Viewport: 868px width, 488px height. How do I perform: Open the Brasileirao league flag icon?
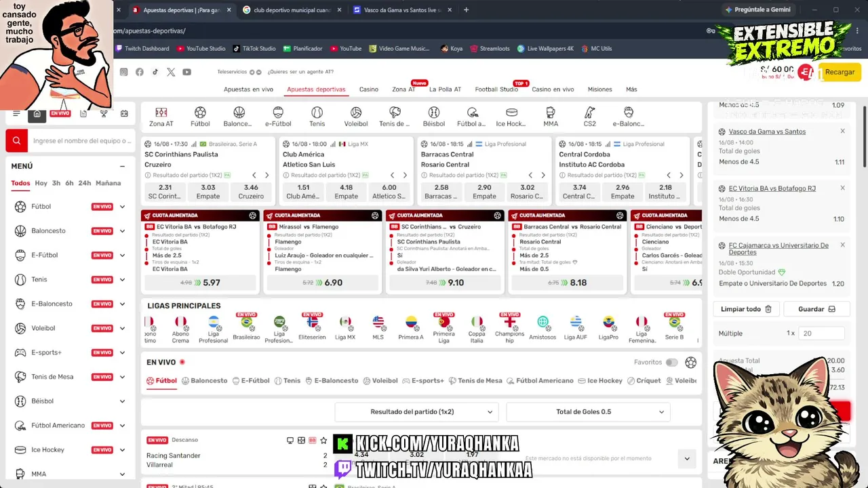(246, 322)
